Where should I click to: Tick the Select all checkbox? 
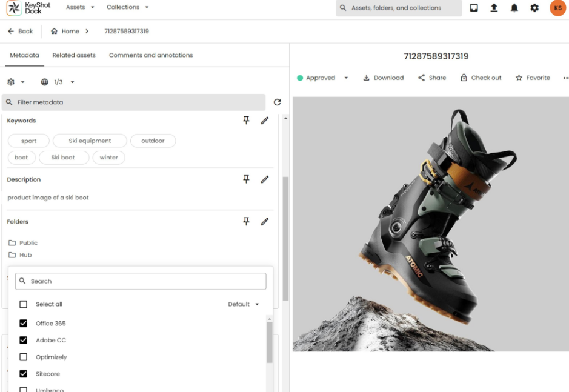pyautogui.click(x=23, y=304)
